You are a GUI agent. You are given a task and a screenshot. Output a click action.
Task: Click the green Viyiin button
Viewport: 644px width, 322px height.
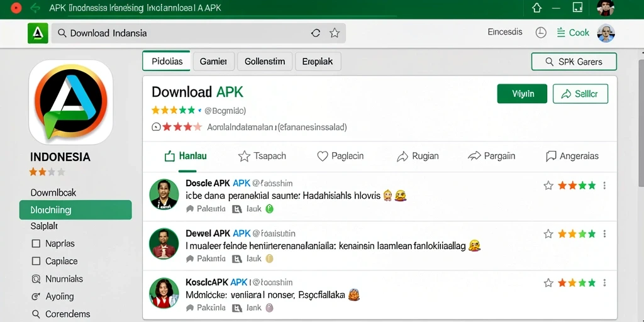pos(522,94)
